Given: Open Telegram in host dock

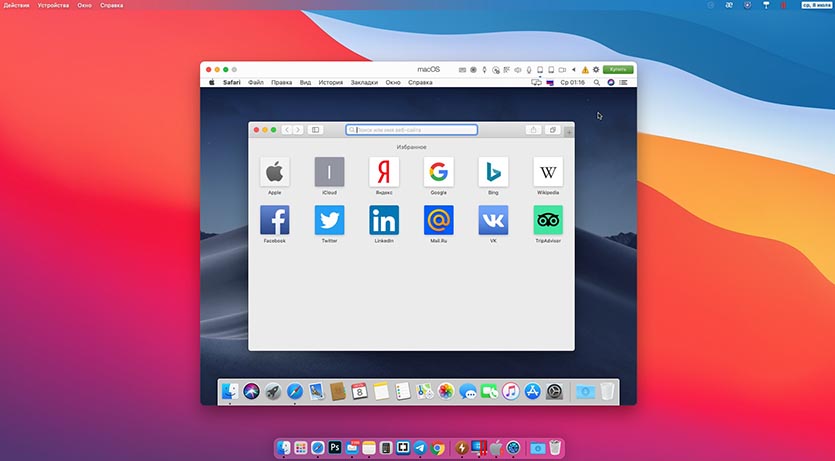Looking at the screenshot, I should (x=420, y=448).
